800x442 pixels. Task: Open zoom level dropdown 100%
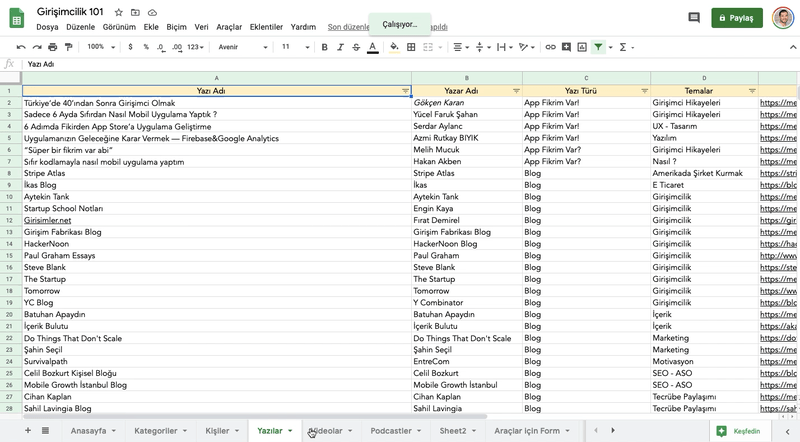(x=101, y=47)
